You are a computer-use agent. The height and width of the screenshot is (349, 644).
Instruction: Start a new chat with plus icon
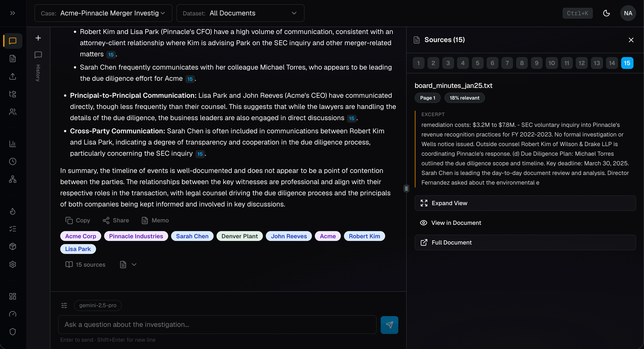coord(38,38)
